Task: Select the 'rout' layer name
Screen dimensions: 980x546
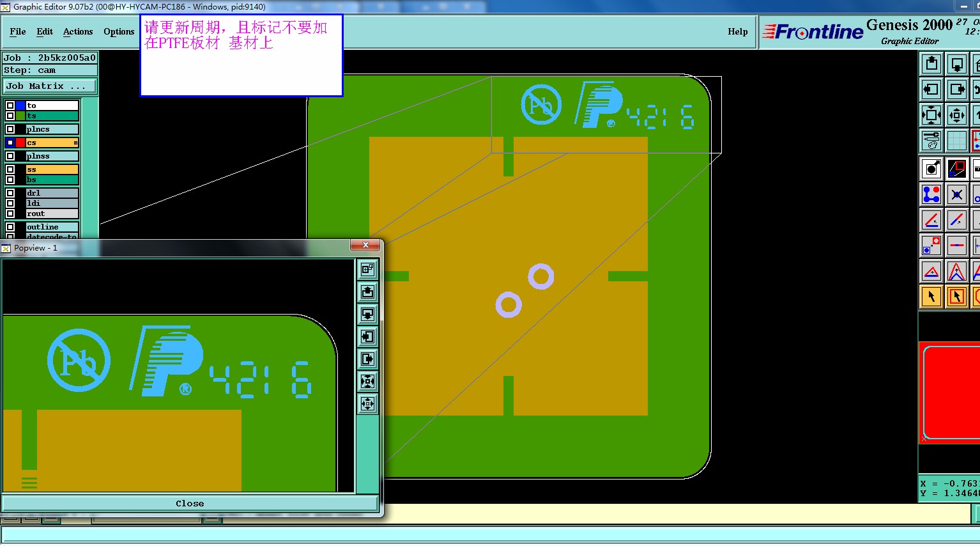Action: click(52, 214)
